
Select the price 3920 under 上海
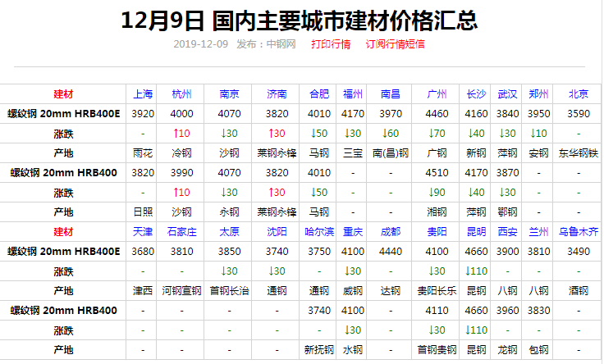click(143, 114)
